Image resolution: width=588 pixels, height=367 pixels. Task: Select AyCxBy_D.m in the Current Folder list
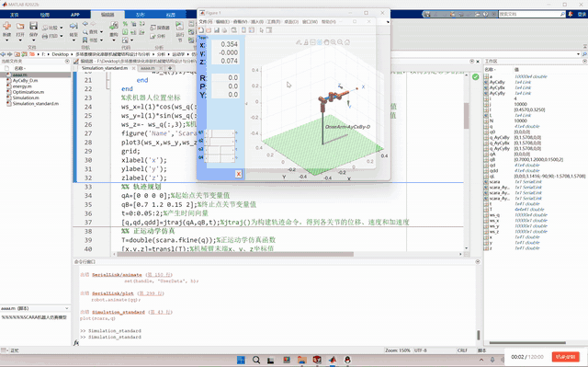coord(25,81)
